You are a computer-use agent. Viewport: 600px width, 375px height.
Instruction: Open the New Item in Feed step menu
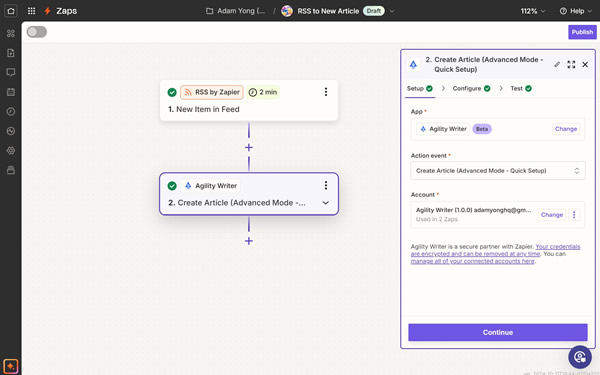click(x=326, y=92)
